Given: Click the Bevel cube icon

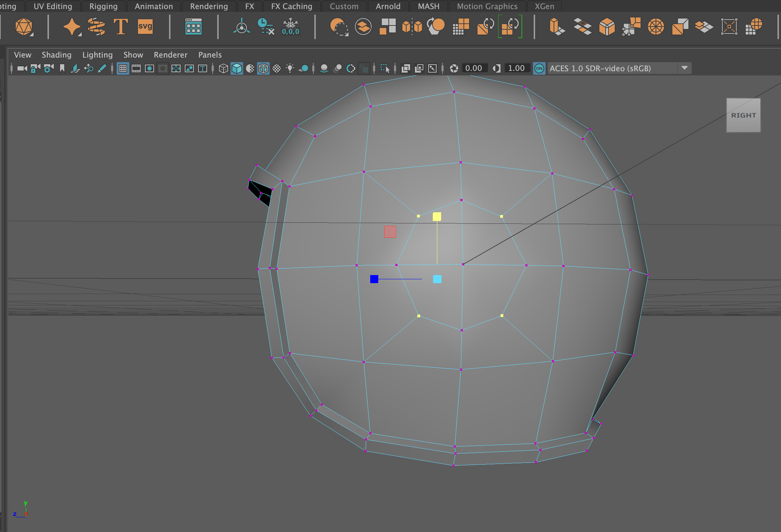Looking at the screenshot, I should pos(607,27).
